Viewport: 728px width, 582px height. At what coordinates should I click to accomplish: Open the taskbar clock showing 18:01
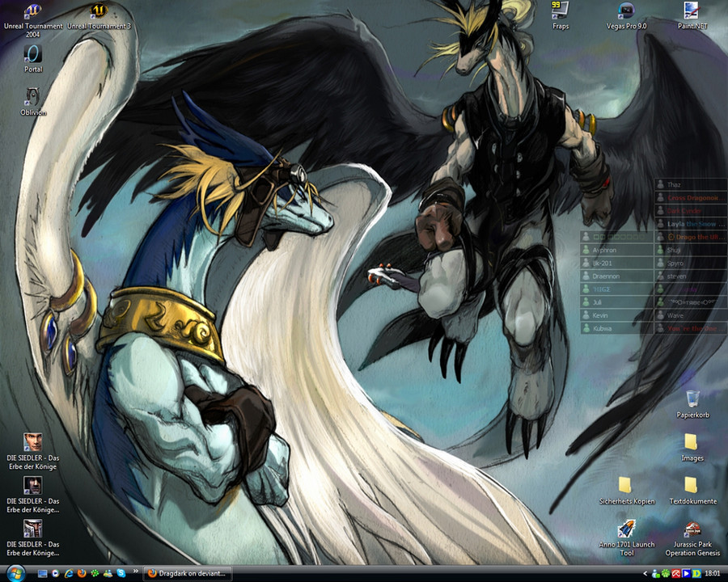(713, 574)
